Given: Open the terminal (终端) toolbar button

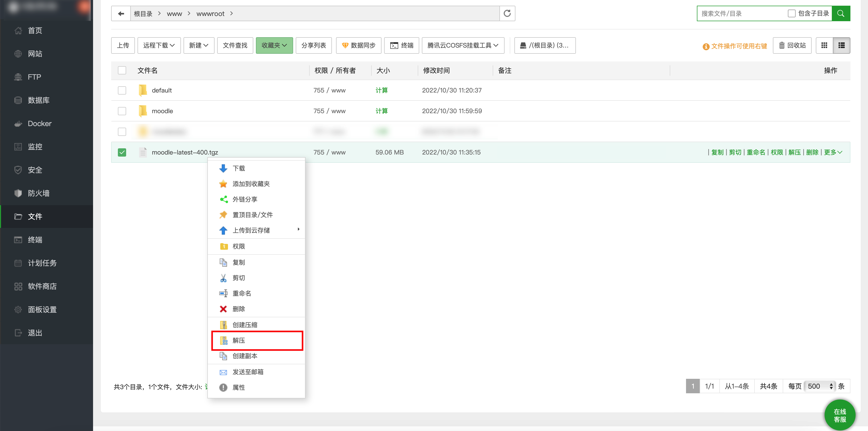Looking at the screenshot, I should click(x=402, y=45).
